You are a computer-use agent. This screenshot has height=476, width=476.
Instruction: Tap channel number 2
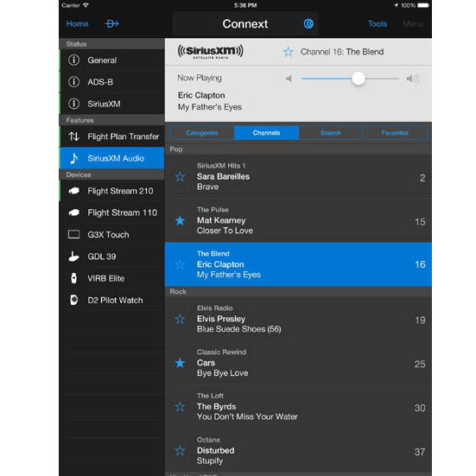(x=422, y=178)
